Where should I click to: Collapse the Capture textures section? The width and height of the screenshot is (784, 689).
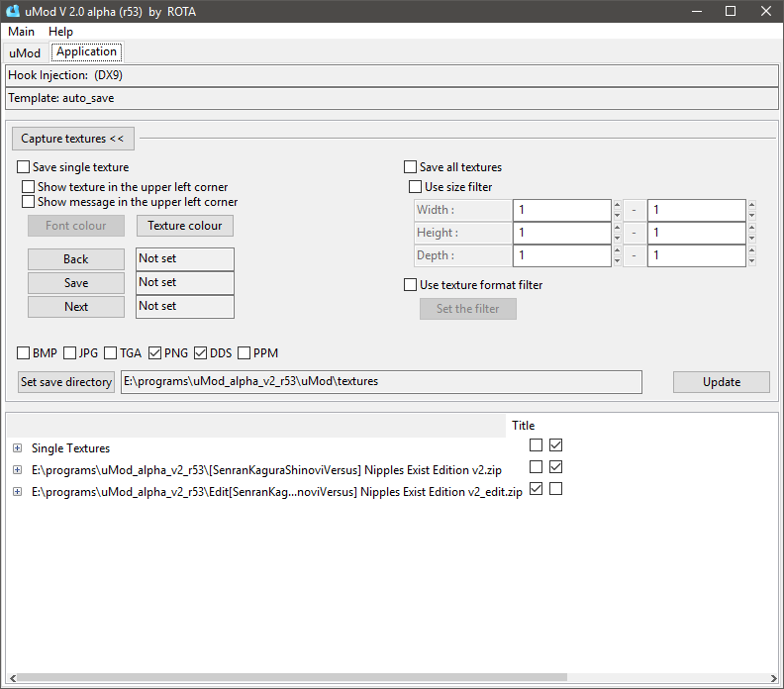coord(72,139)
